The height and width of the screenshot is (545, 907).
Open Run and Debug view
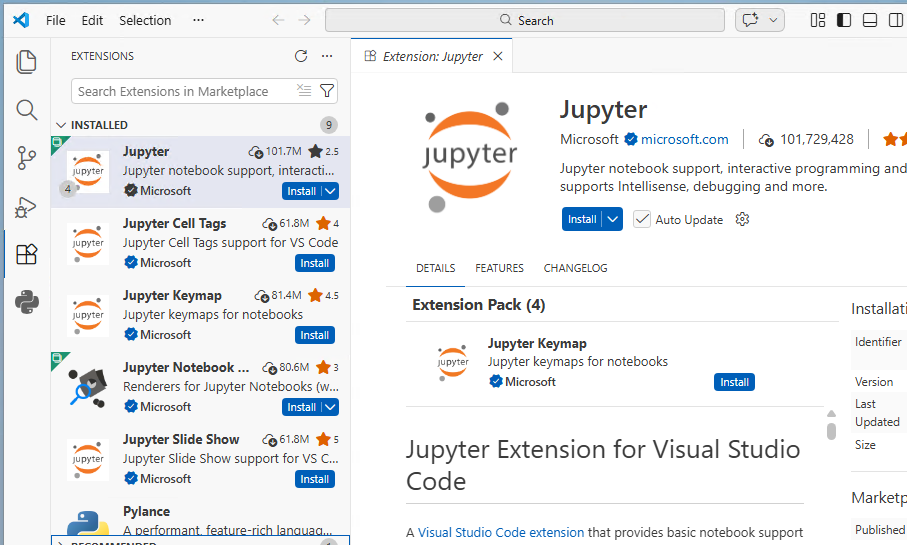point(26,207)
